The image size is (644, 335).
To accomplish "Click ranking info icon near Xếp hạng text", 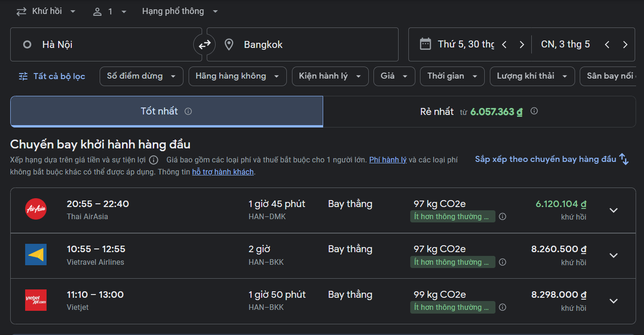I will coord(154,160).
